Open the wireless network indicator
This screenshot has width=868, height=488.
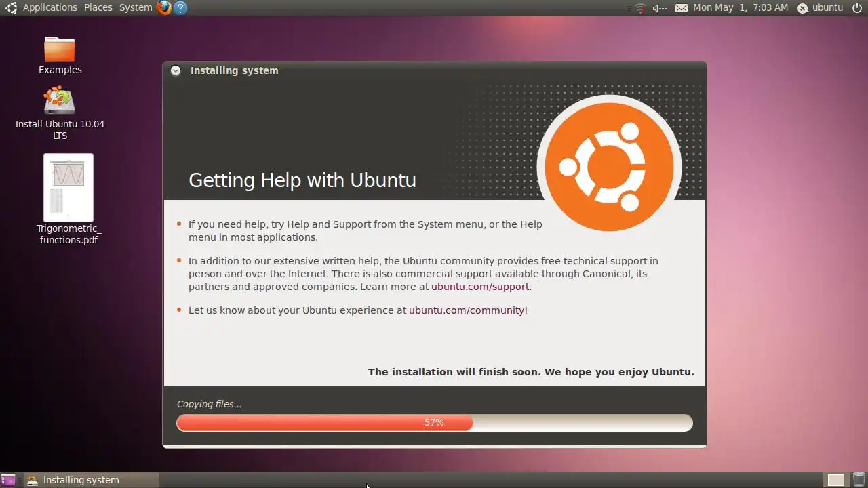640,8
